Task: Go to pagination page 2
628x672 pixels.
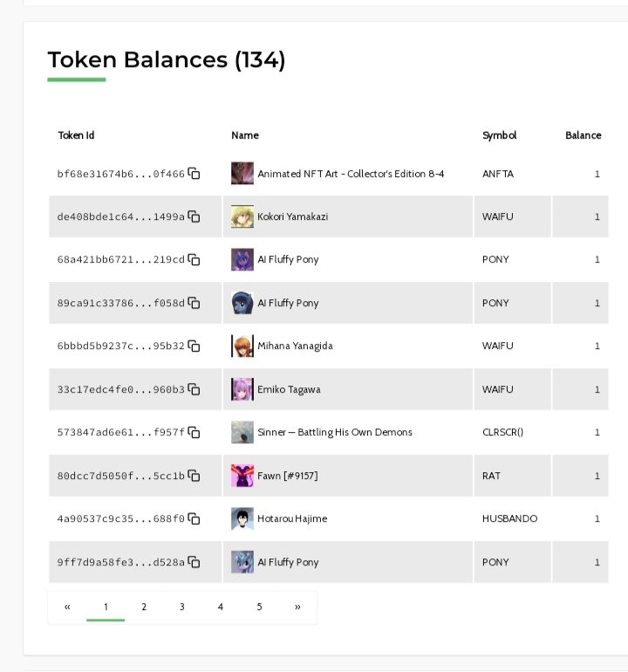Action: click(x=144, y=607)
